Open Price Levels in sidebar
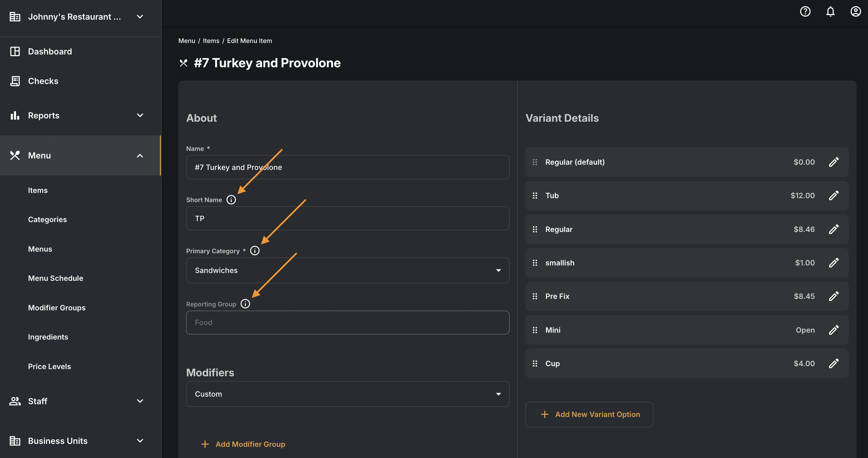 point(50,366)
